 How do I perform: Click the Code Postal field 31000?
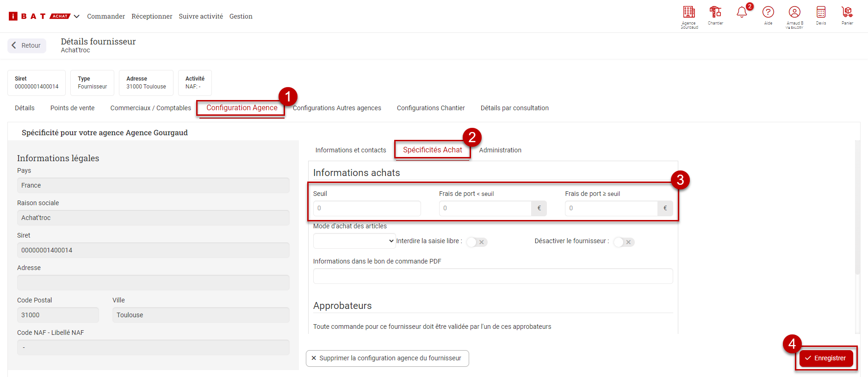pyautogui.click(x=58, y=315)
